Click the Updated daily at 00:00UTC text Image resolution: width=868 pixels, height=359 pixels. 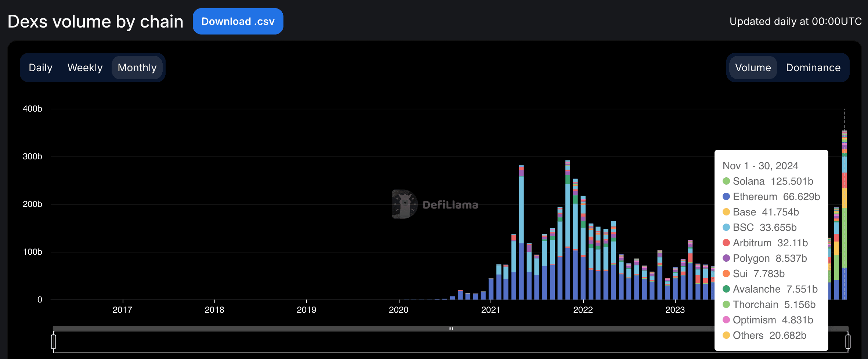point(795,21)
